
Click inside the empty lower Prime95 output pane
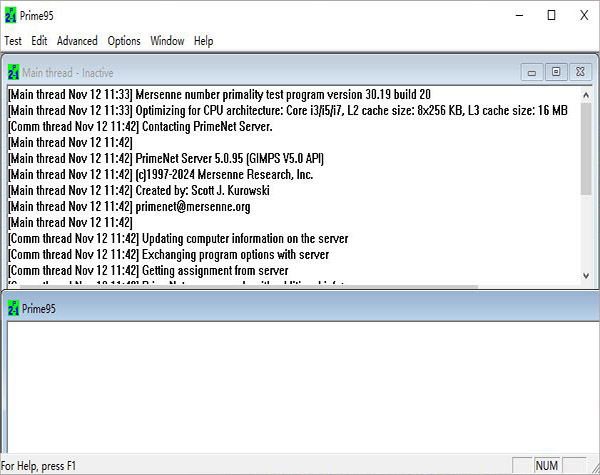pos(302,387)
